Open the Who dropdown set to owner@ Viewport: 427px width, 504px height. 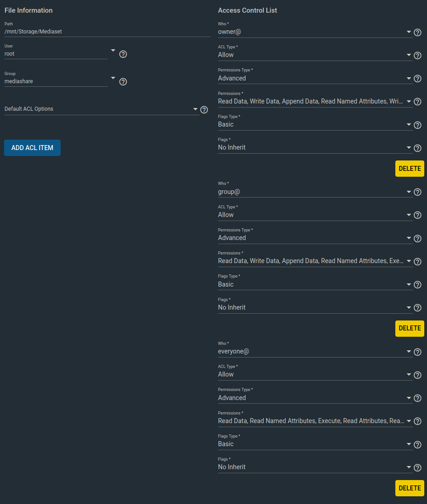315,30
